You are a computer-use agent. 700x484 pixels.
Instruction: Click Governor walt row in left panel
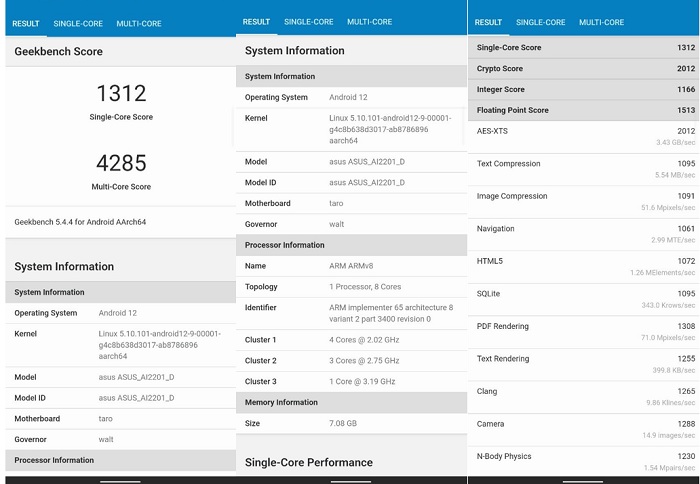pos(121,439)
